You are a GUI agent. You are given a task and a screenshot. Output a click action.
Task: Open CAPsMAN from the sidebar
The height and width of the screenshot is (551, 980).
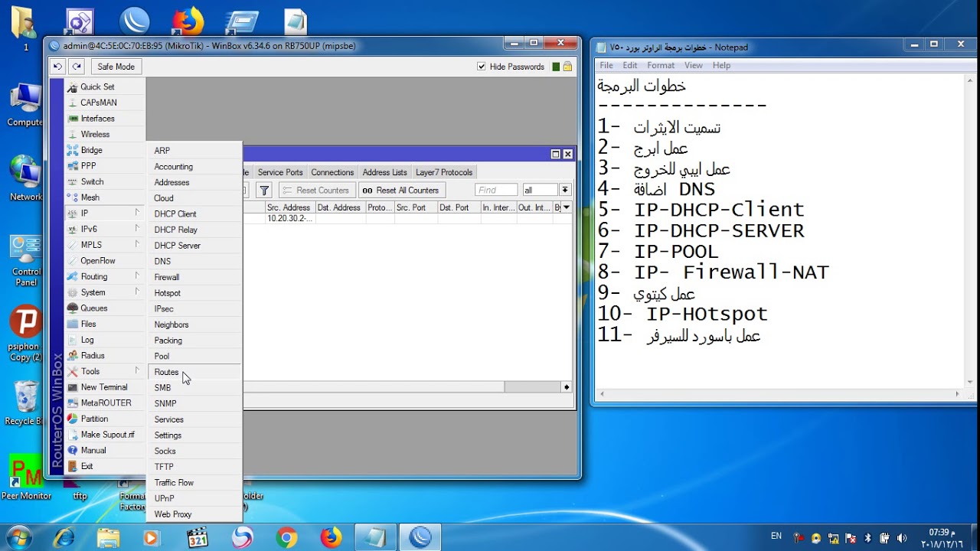click(x=99, y=103)
